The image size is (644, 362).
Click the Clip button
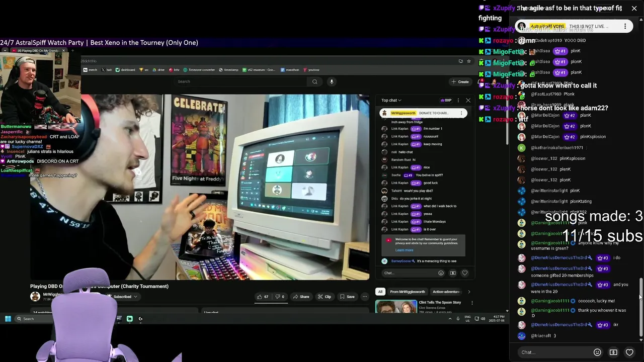(325, 297)
